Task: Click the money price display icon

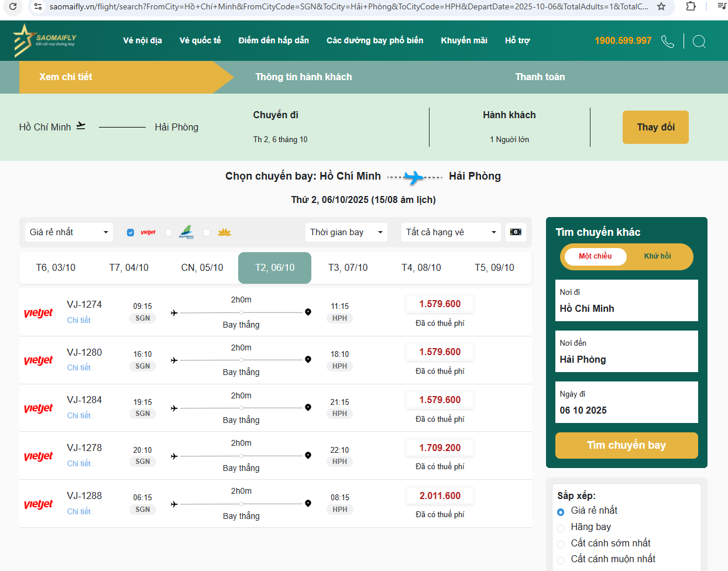Action: point(516,232)
